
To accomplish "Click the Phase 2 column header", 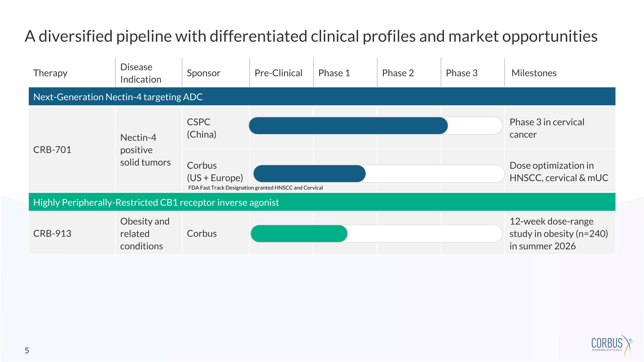I will (x=398, y=73).
